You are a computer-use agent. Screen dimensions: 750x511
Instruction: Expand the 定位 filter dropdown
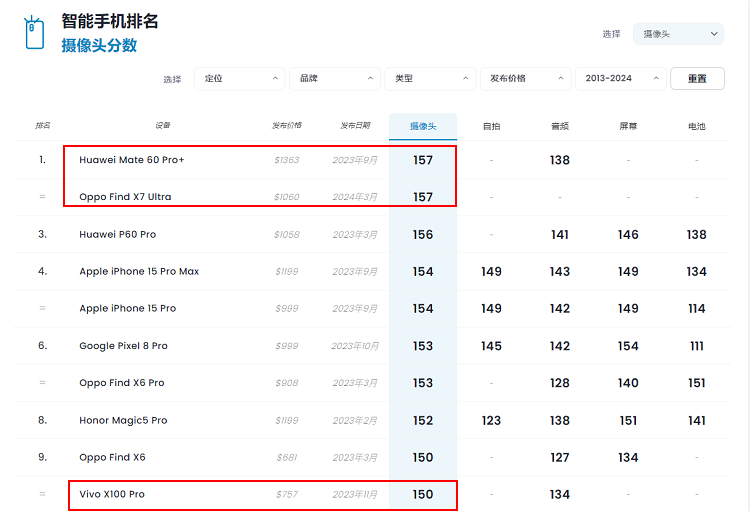point(240,78)
